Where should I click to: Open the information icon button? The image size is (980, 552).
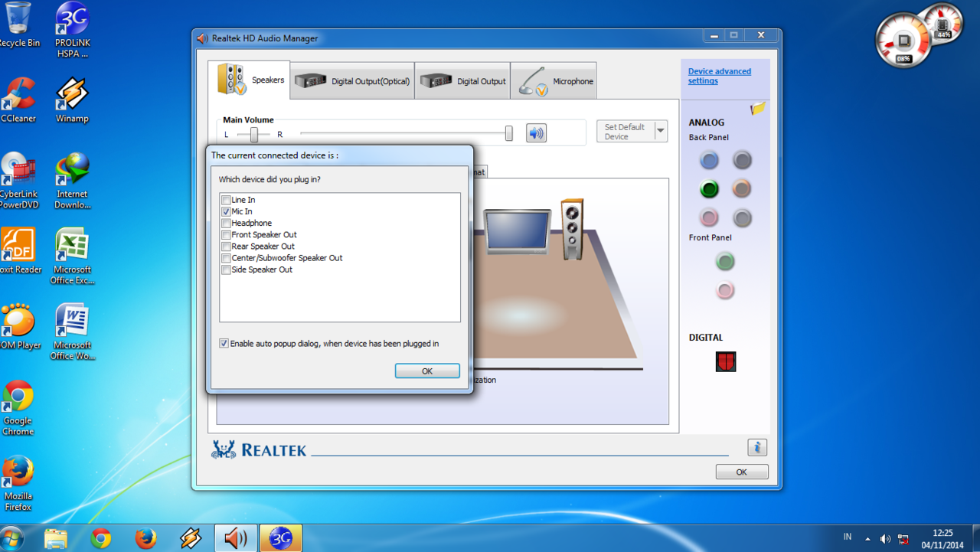click(756, 448)
